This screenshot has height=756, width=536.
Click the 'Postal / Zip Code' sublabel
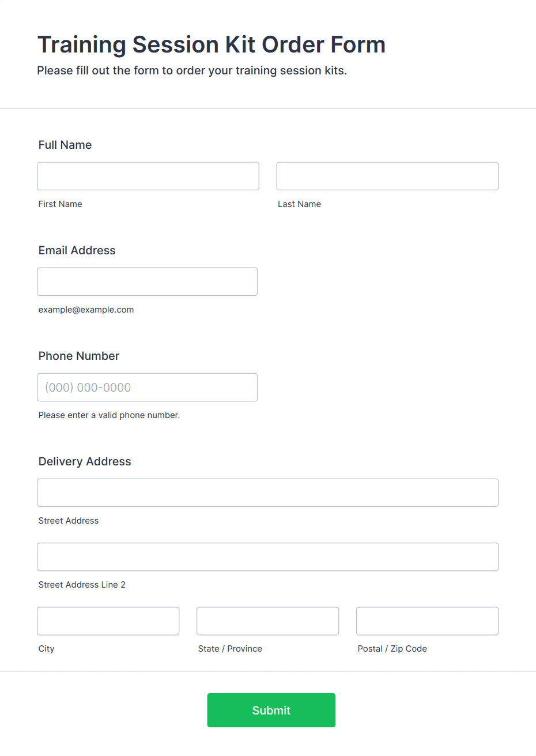click(392, 649)
